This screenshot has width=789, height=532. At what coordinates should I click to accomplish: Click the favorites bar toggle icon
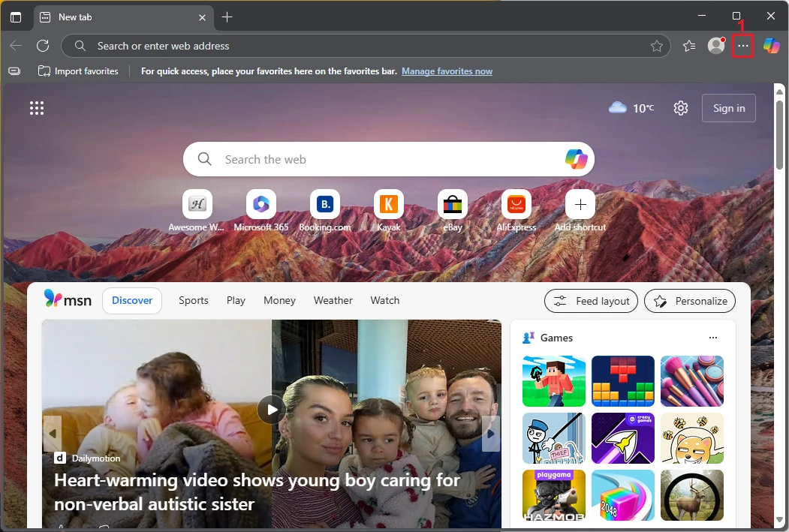[x=14, y=71]
